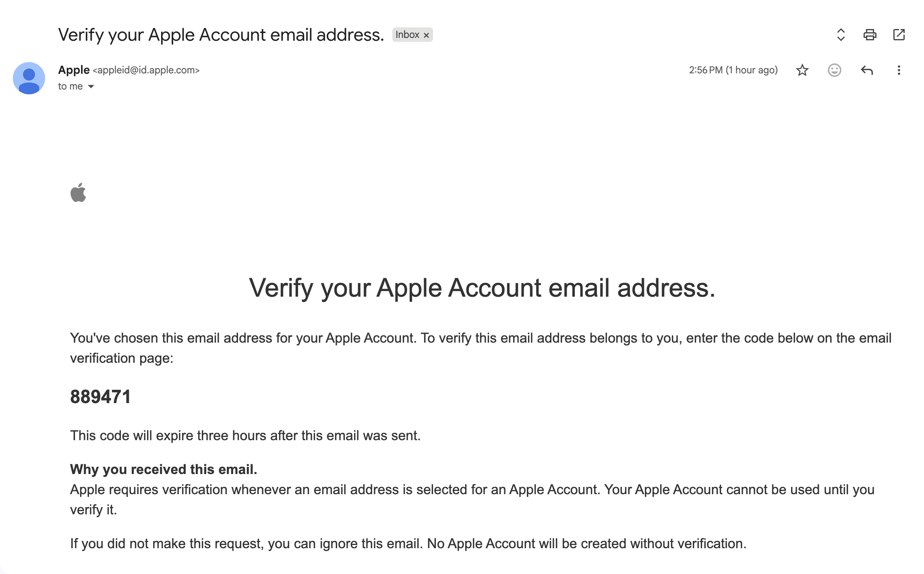This screenshot has height=574, width=924.
Task: Open the email in a new window
Action: coord(899,35)
